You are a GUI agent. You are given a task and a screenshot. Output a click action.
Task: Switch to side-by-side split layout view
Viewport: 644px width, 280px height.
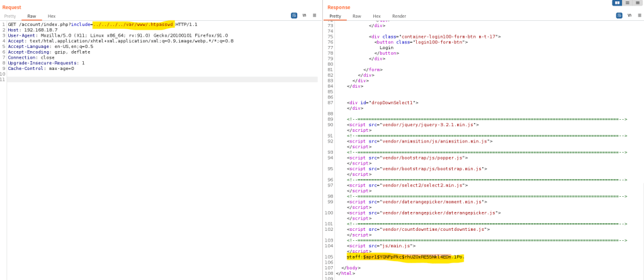pyautogui.click(x=617, y=3)
